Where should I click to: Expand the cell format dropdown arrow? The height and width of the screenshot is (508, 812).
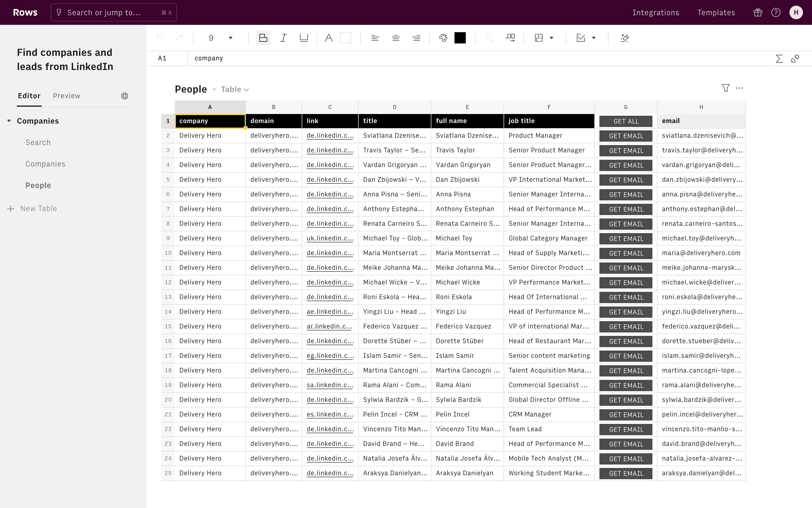click(551, 38)
